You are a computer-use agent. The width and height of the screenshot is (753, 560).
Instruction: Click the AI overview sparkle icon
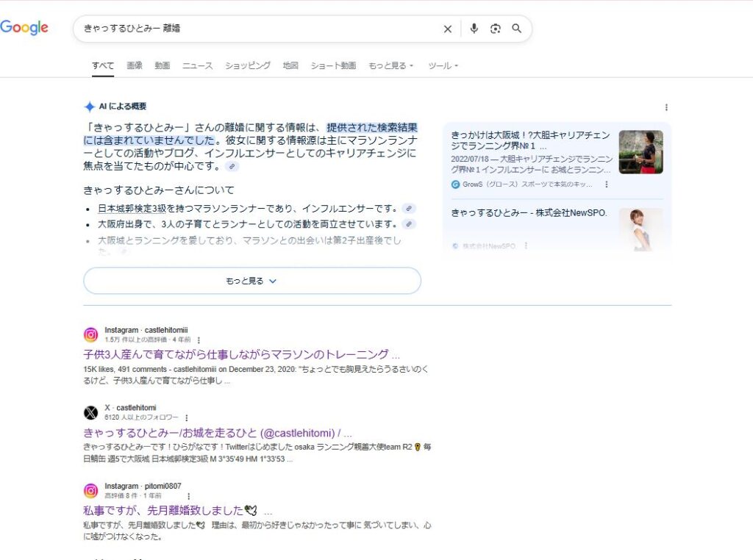pos(89,107)
